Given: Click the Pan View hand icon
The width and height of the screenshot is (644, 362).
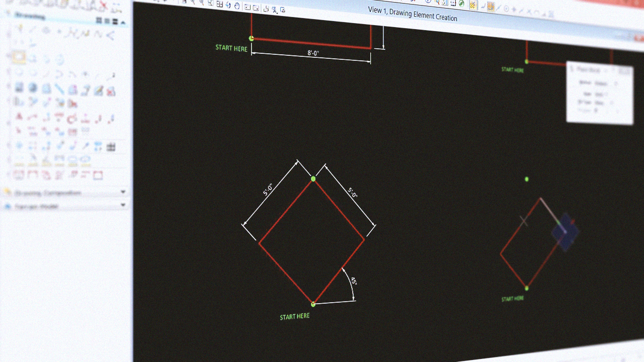Looking at the screenshot, I should [237, 6].
